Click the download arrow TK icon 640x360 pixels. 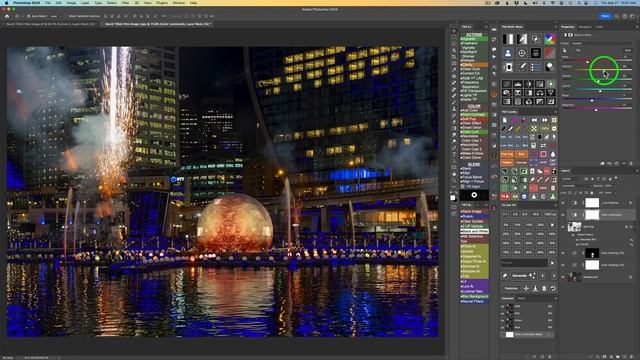[535, 289]
